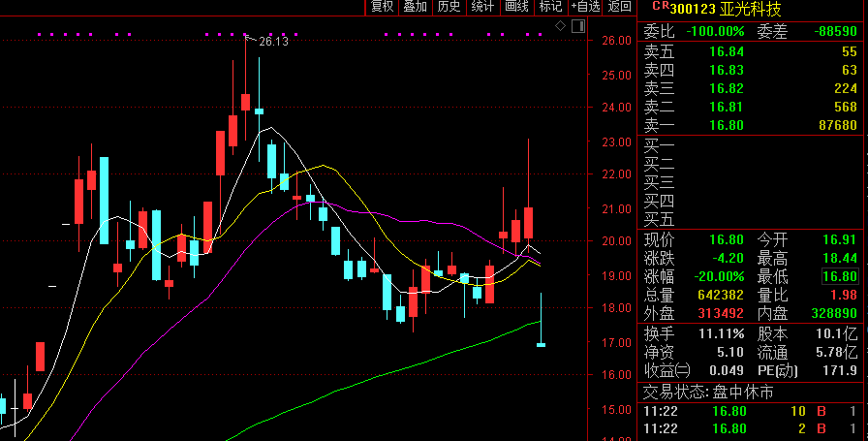The image size is (868, 441).
Task: Click first 11:22 trade tick with volume 10
Action: [x=751, y=411]
